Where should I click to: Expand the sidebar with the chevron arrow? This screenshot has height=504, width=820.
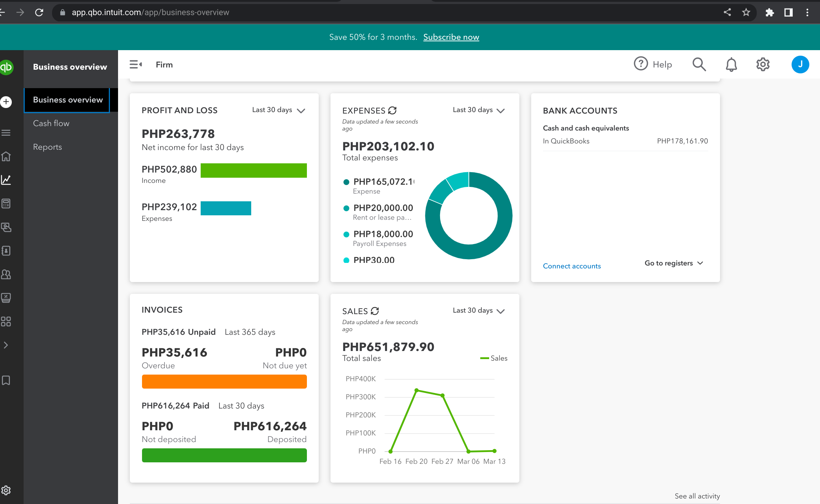(x=6, y=345)
